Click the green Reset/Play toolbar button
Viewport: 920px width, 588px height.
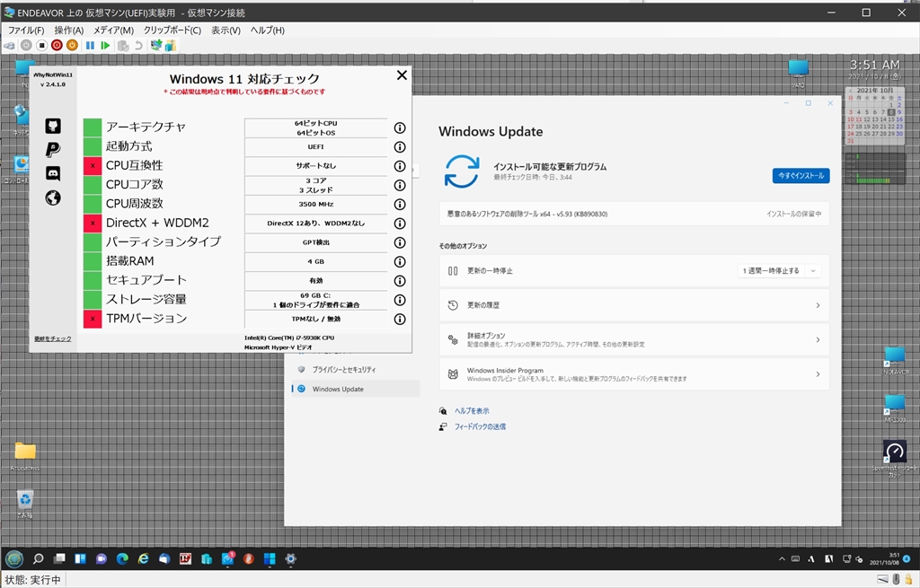106,45
